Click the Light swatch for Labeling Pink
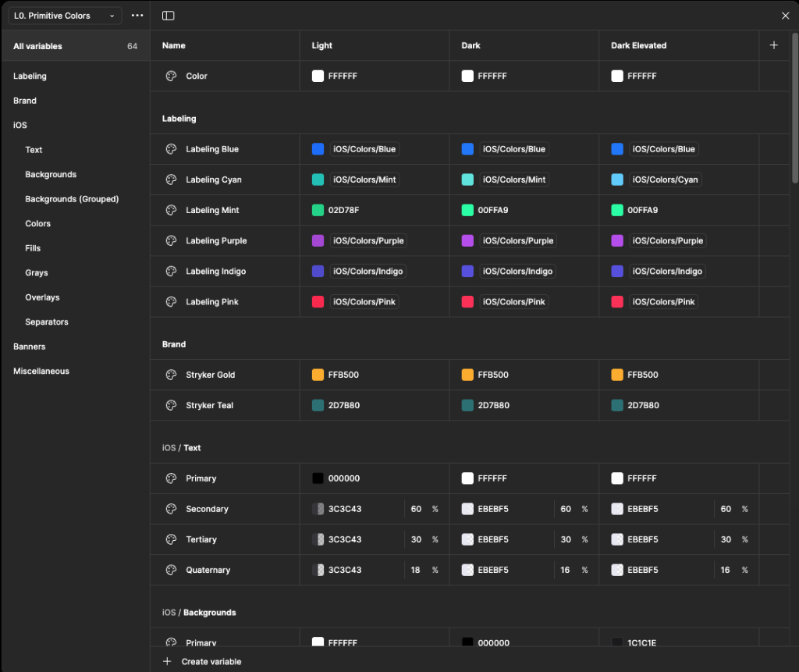 pos(318,302)
